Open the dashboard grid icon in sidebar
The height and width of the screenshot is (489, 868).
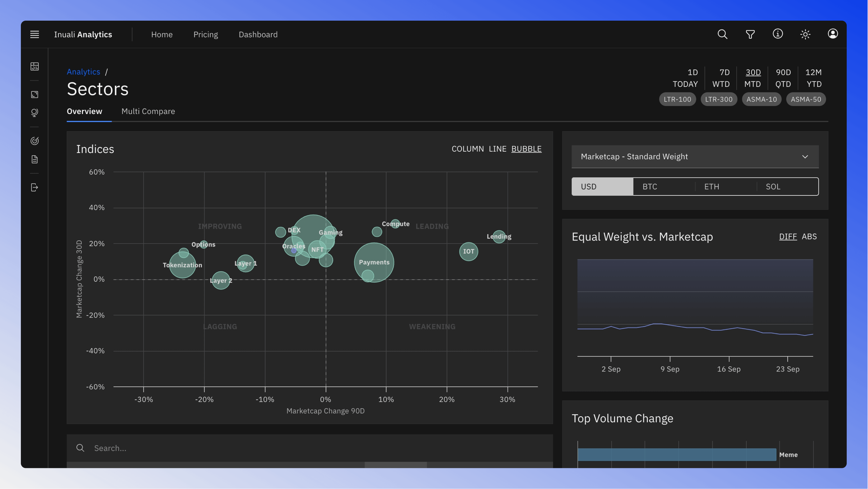[34, 66]
